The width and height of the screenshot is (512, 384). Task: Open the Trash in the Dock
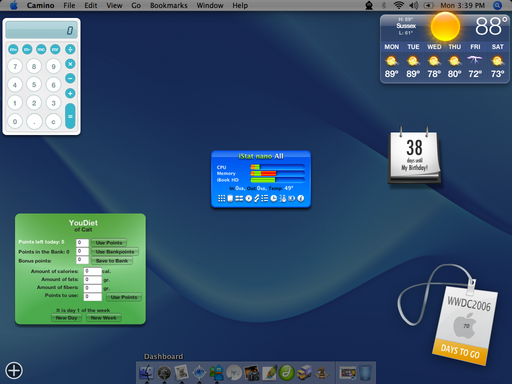point(366,373)
